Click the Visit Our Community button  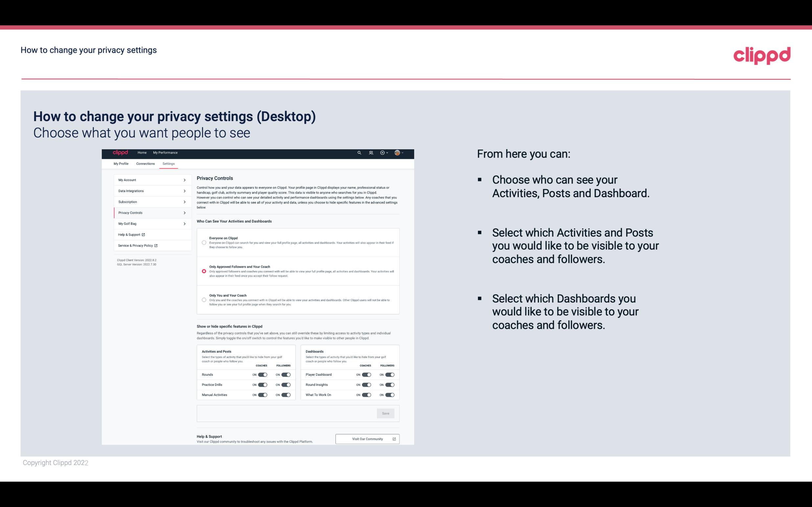coord(367,439)
